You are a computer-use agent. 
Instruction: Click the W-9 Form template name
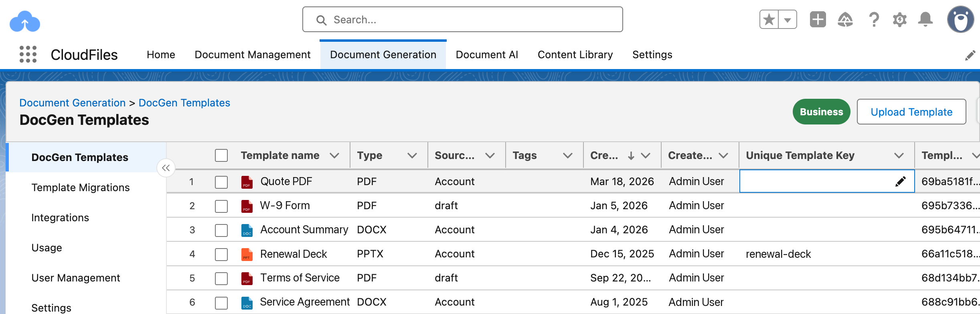(285, 206)
